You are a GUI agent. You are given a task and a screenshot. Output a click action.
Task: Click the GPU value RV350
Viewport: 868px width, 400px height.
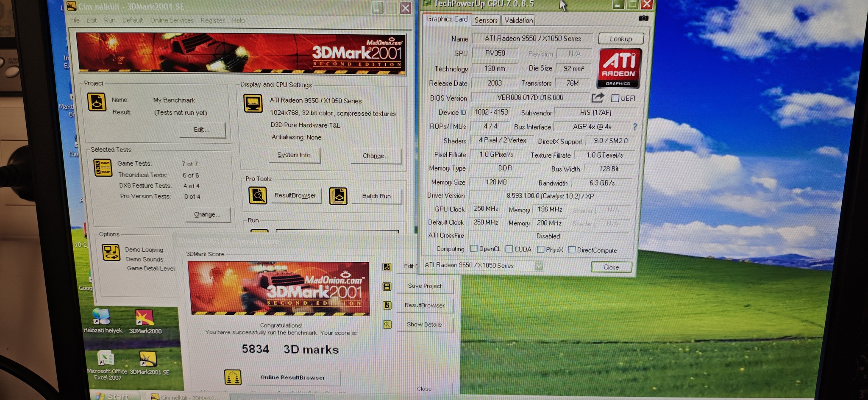[495, 53]
